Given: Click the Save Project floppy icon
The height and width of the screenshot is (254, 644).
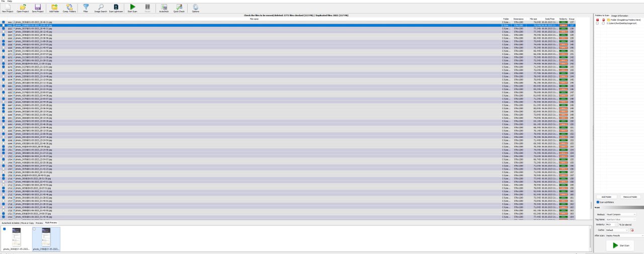Looking at the screenshot, I should (38, 8).
